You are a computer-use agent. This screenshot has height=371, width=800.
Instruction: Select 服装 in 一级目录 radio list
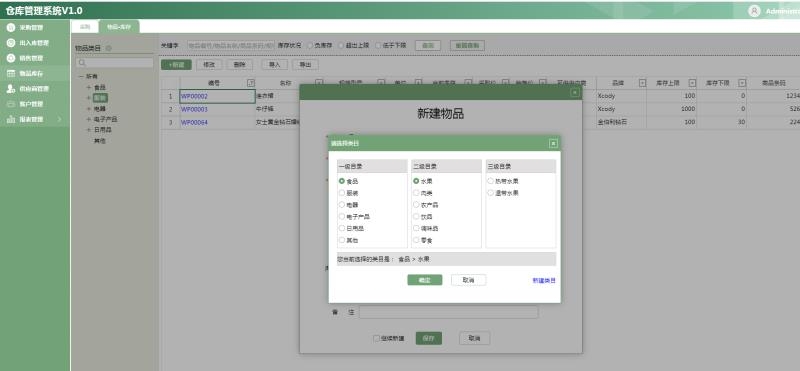(342, 193)
